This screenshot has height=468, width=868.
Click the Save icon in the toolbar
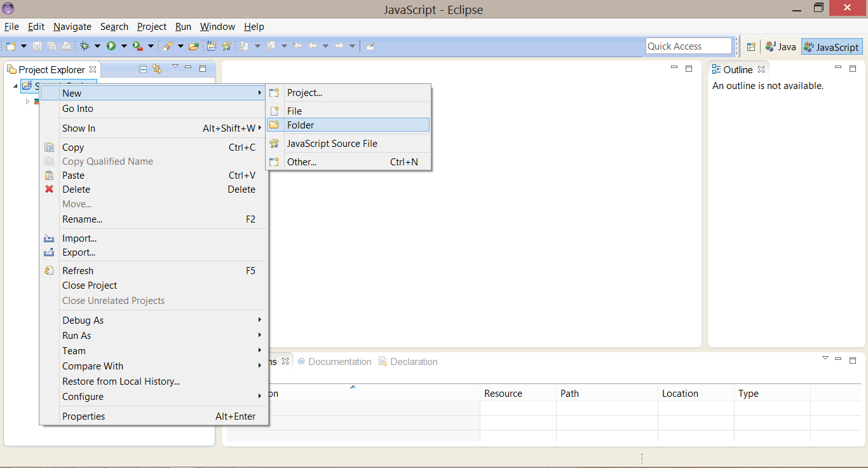point(36,46)
